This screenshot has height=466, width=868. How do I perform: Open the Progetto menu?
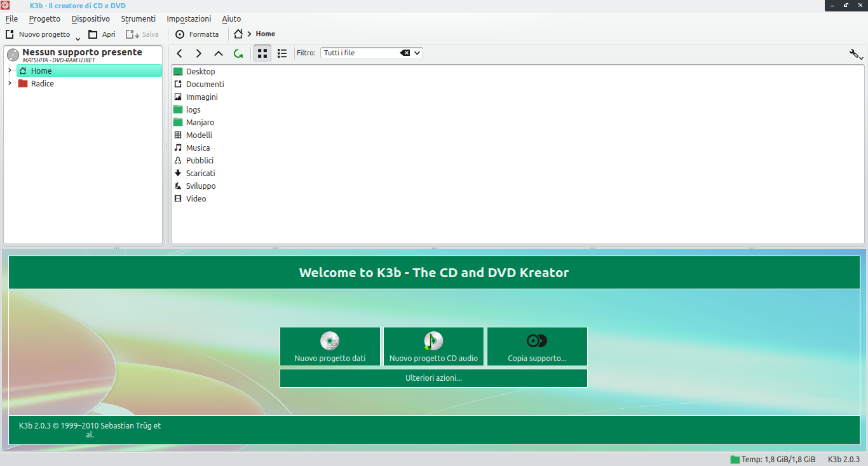pos(44,18)
